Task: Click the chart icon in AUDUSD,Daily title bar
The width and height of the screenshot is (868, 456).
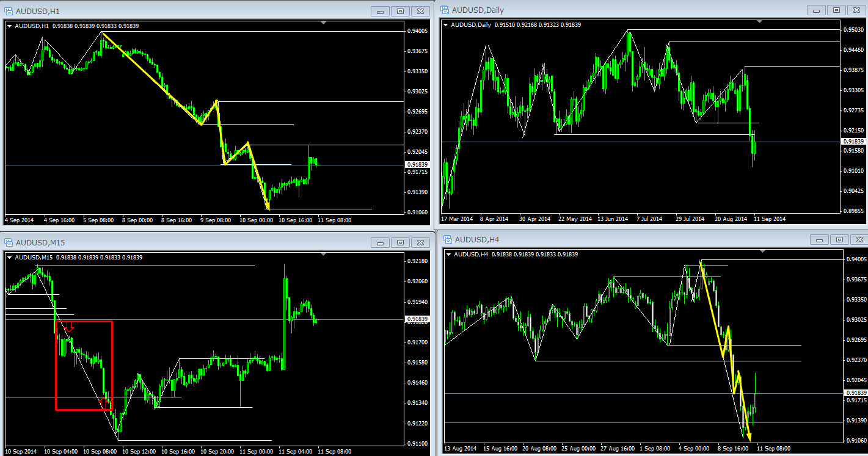Action: (x=444, y=10)
